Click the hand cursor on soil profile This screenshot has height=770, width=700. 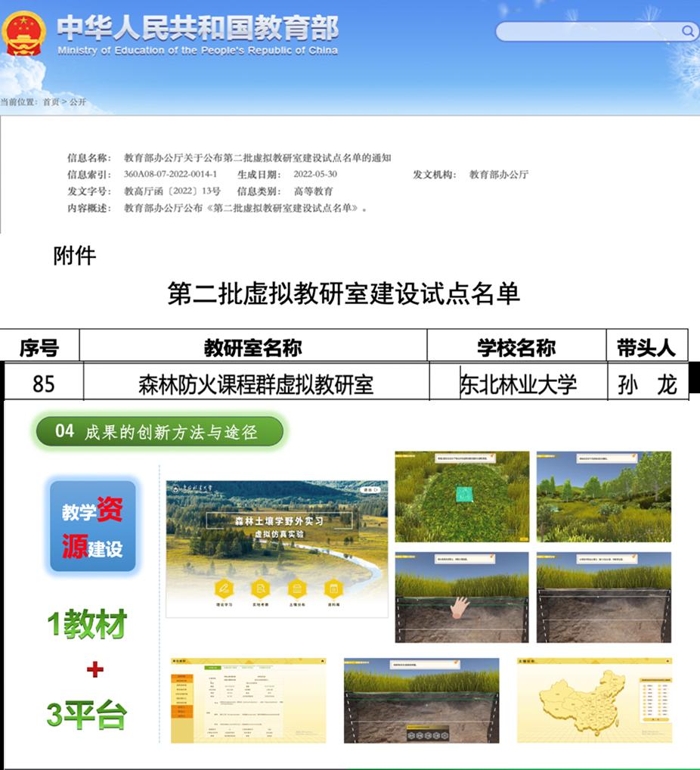459,607
